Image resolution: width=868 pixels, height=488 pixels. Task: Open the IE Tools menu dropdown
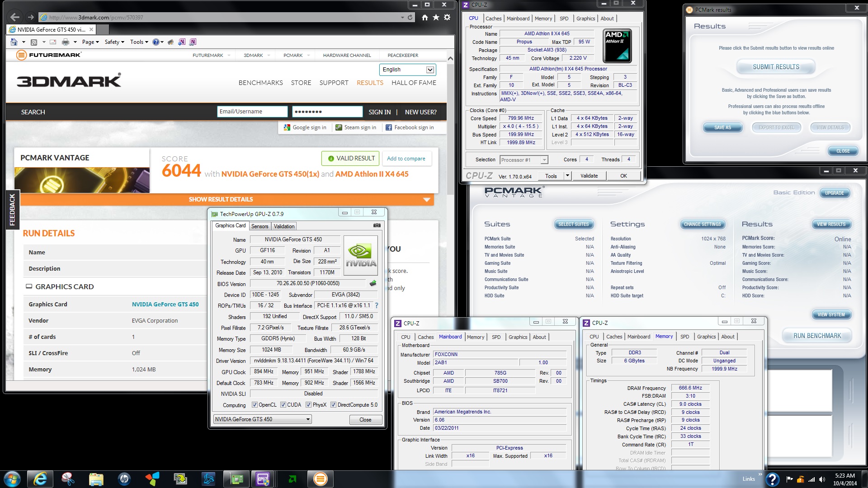[139, 42]
